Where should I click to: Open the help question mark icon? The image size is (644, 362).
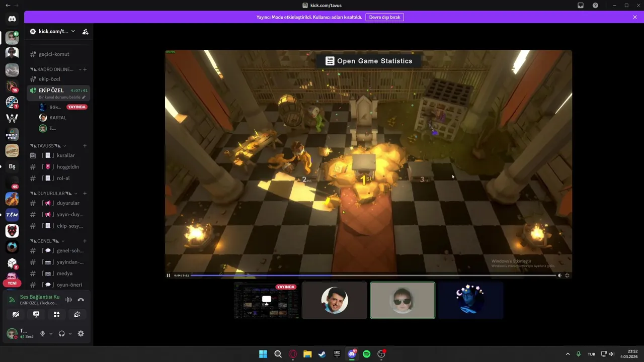(595, 5)
